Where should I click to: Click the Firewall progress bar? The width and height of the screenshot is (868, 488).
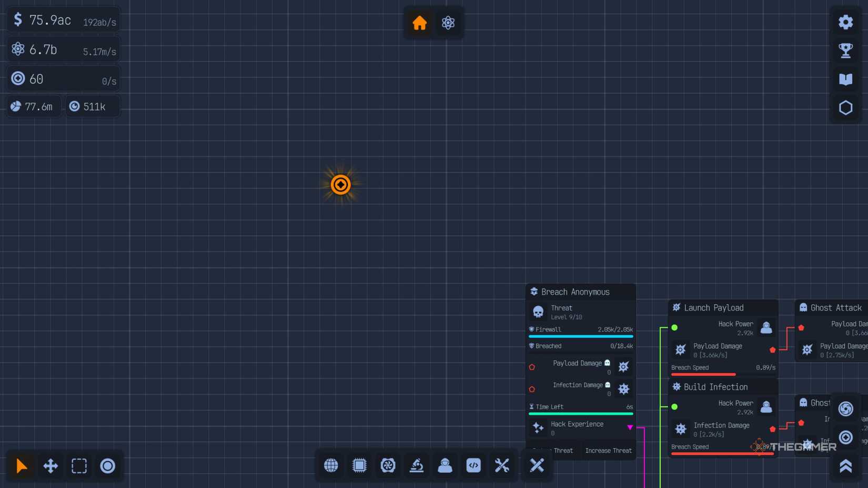click(x=581, y=336)
